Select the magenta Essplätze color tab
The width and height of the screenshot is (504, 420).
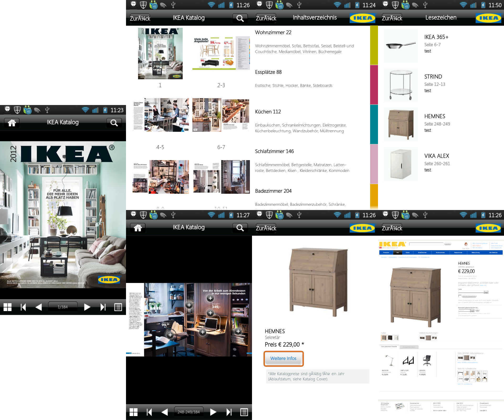(374, 85)
